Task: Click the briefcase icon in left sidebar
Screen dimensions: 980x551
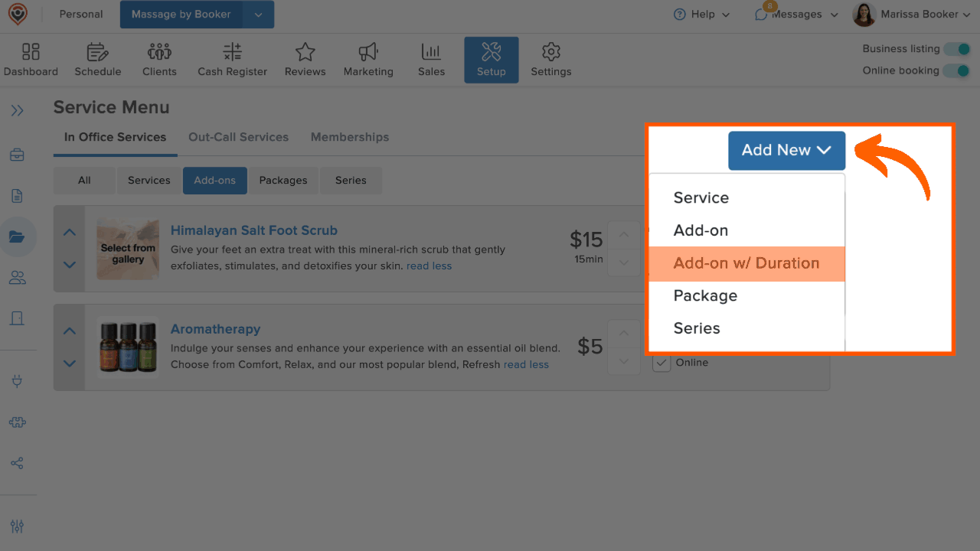Action: (17, 154)
